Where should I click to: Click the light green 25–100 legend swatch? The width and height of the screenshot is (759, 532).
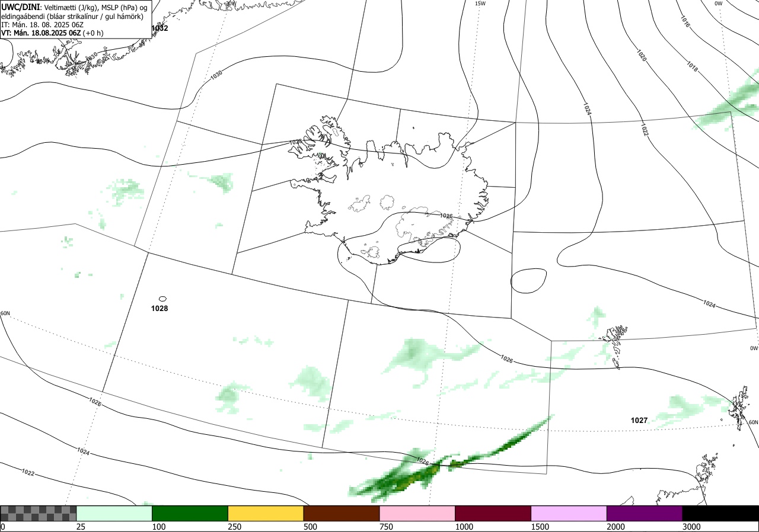114,513
